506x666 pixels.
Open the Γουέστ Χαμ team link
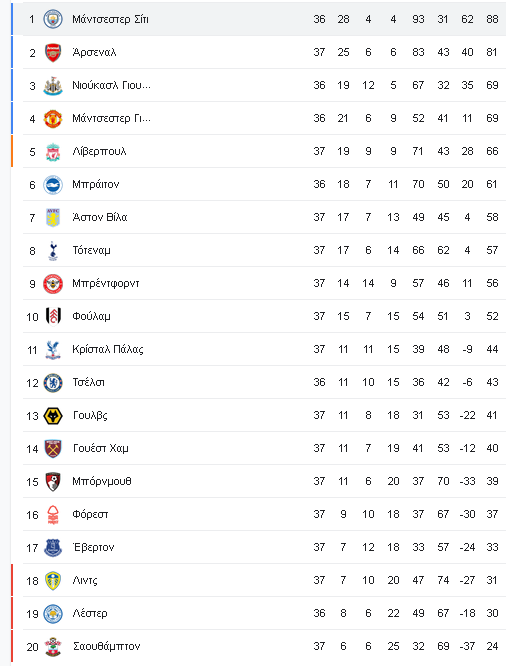pos(100,449)
